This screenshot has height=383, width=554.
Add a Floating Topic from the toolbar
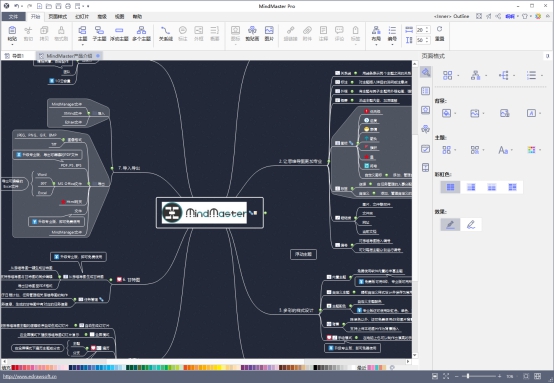click(119, 34)
